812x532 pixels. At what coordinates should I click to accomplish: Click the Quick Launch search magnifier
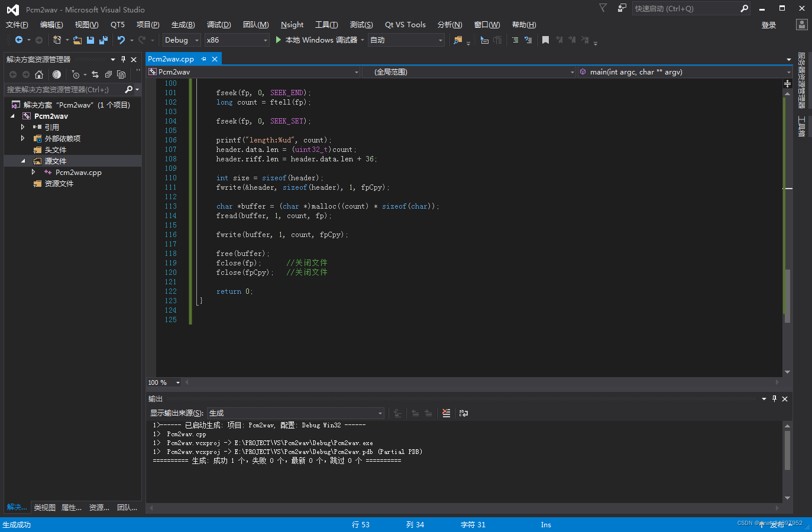744,8
